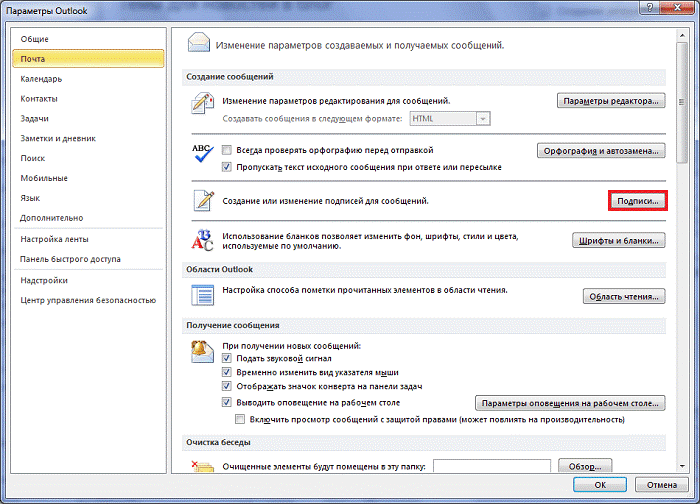Close the Outlook options dialog

(x=677, y=7)
